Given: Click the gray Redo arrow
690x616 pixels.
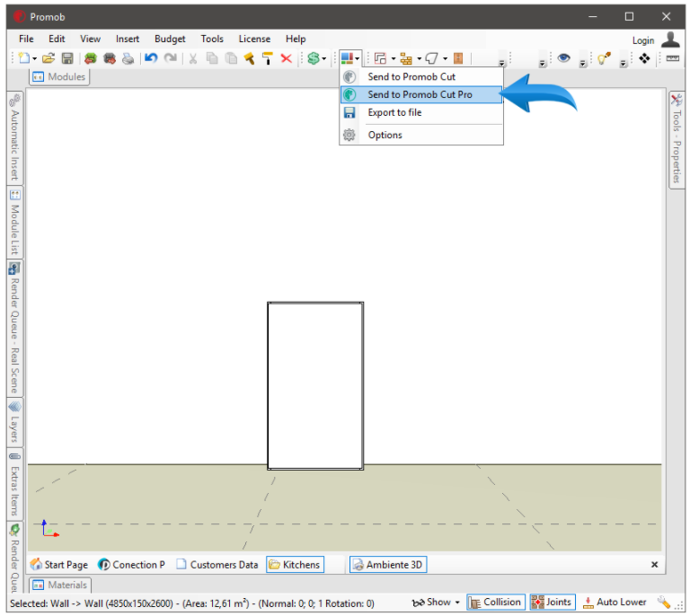Looking at the screenshot, I should tap(171, 58).
